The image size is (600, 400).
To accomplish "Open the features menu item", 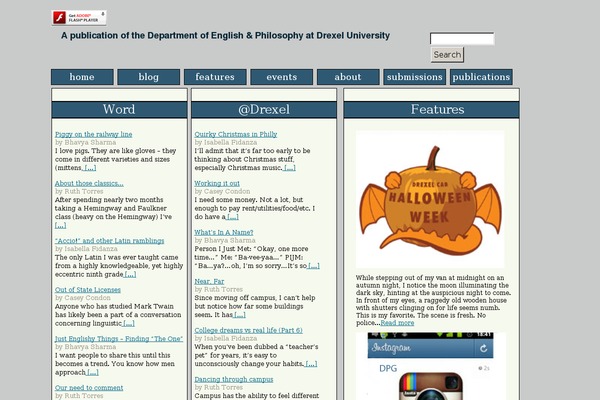I will [x=215, y=77].
